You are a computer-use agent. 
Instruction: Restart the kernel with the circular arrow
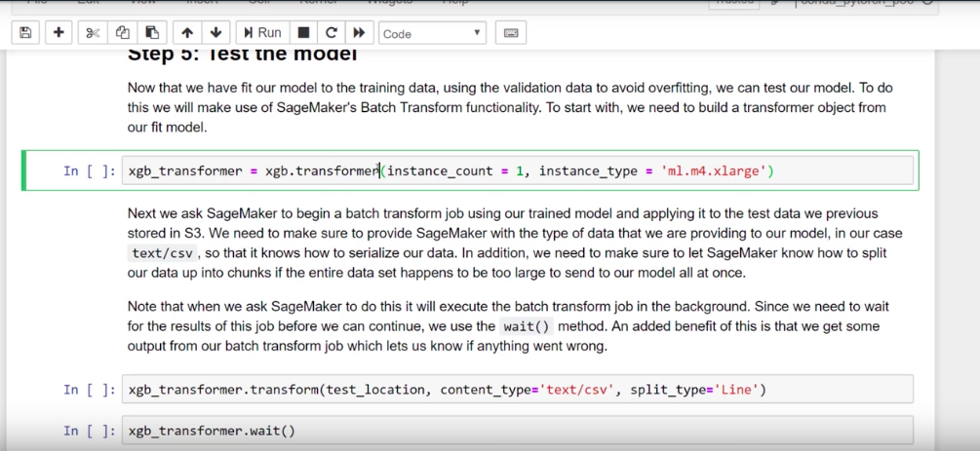(332, 33)
